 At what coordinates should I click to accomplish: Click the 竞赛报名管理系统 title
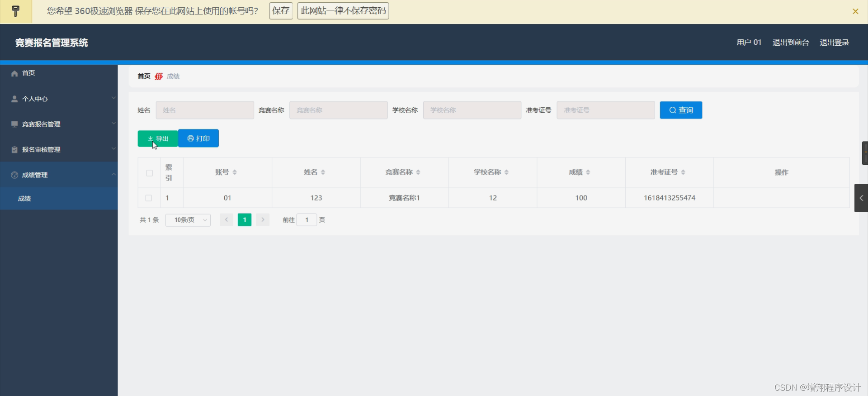coord(52,43)
